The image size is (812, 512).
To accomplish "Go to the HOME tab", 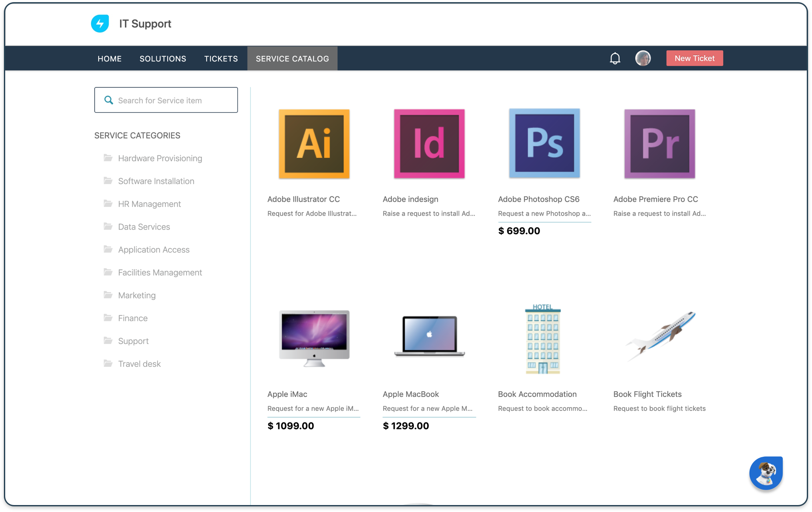I will coord(109,58).
